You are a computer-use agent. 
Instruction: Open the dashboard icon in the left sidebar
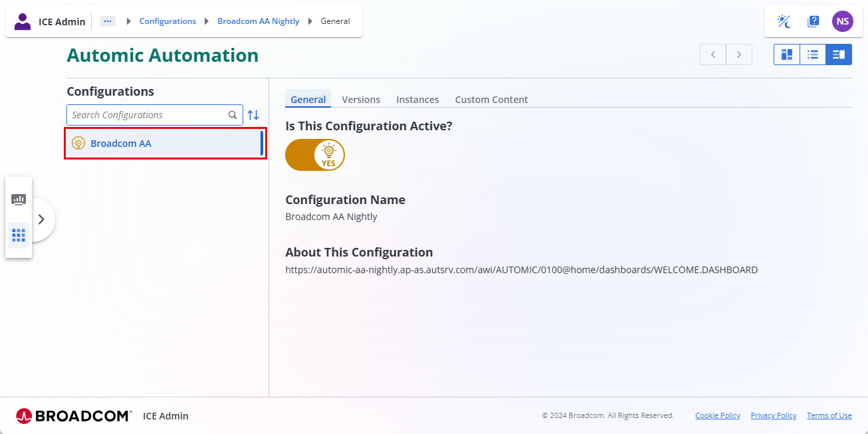pos(19,199)
